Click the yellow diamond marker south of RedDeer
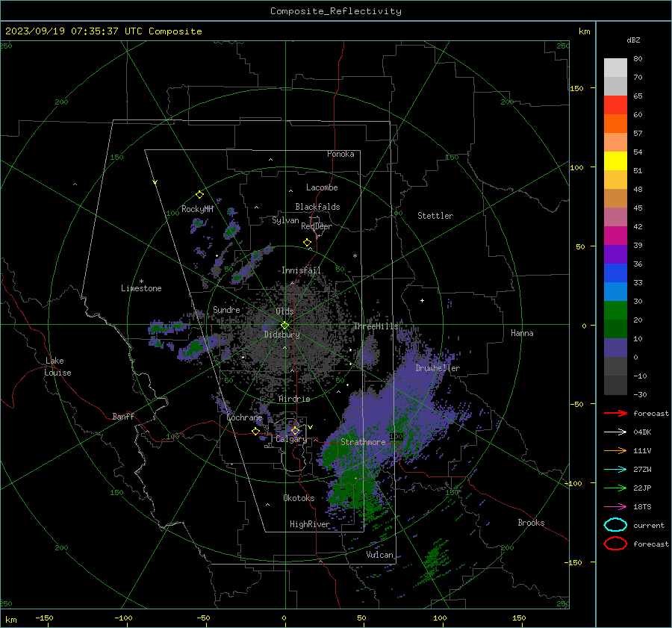Screen dimensions: 672x628 [307, 243]
